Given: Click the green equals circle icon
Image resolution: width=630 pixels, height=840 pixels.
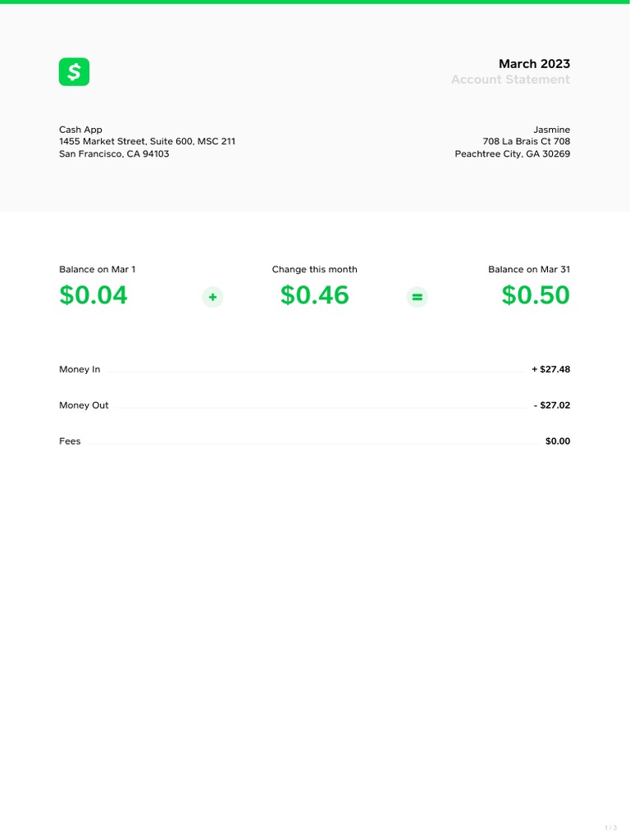Looking at the screenshot, I should coord(418,297).
